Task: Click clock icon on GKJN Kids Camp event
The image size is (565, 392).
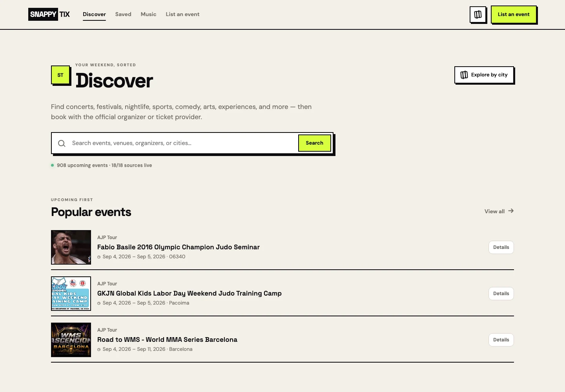Action: 99,303
